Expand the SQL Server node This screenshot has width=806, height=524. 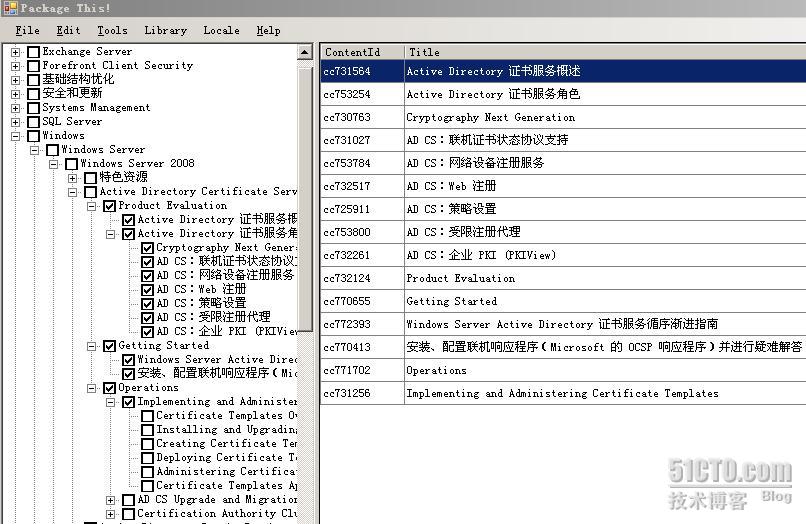click(x=15, y=122)
